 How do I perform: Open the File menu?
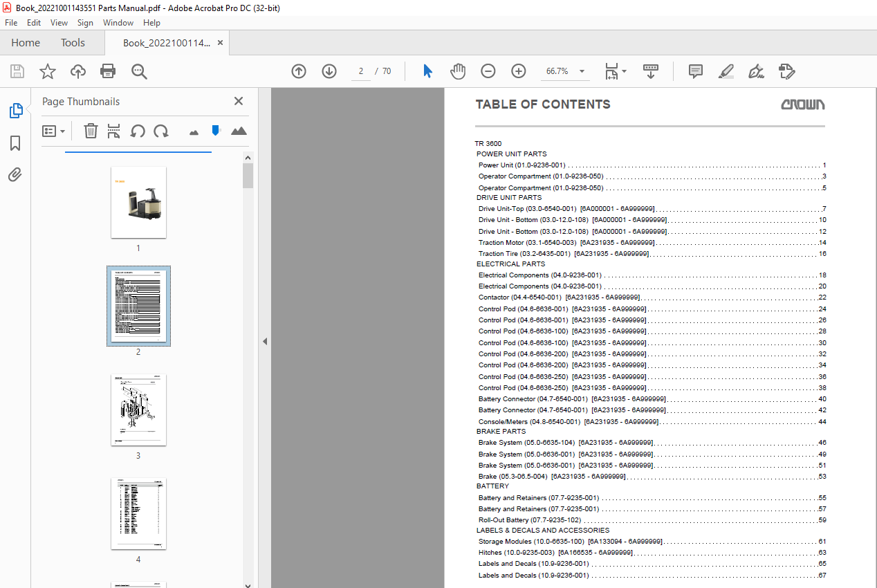click(11, 23)
